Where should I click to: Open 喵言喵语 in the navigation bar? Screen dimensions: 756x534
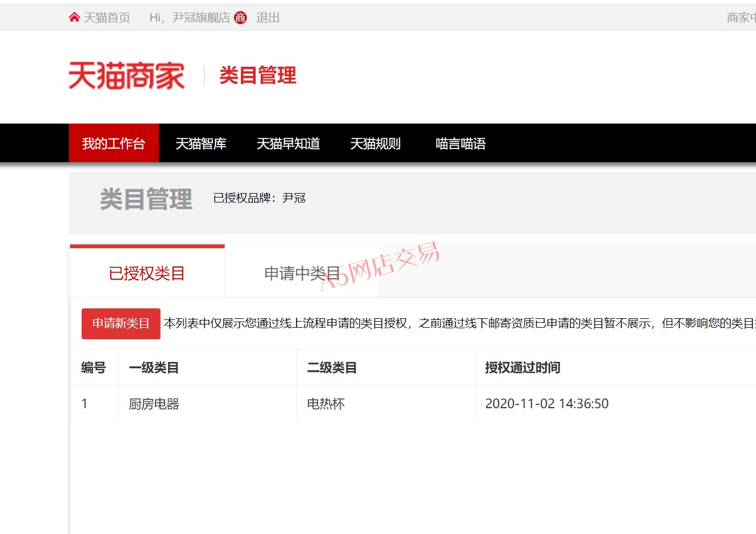point(460,143)
